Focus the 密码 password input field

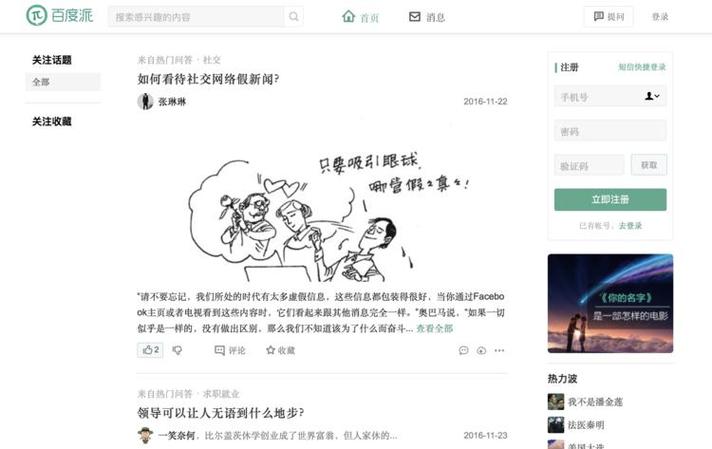point(610,131)
